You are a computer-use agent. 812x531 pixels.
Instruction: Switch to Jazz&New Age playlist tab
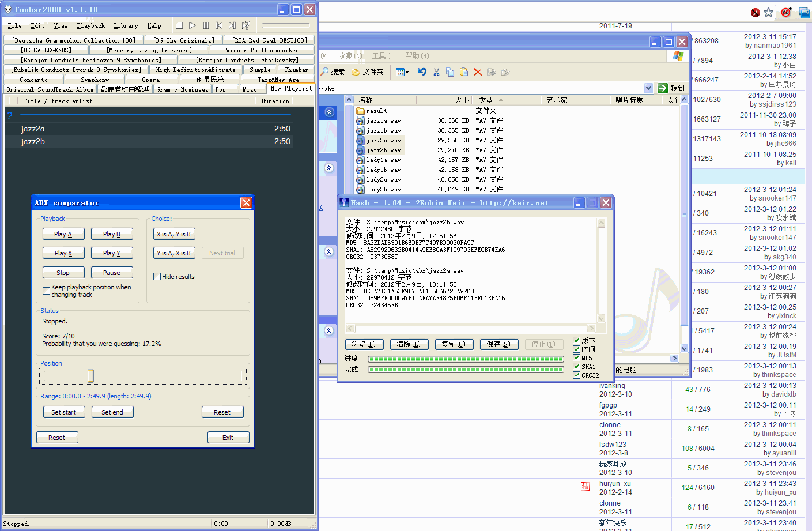point(278,80)
